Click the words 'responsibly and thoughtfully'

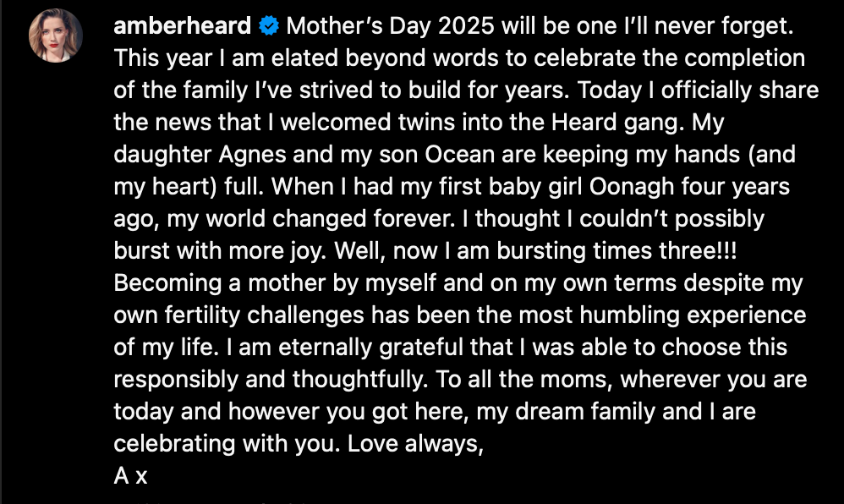(271, 380)
